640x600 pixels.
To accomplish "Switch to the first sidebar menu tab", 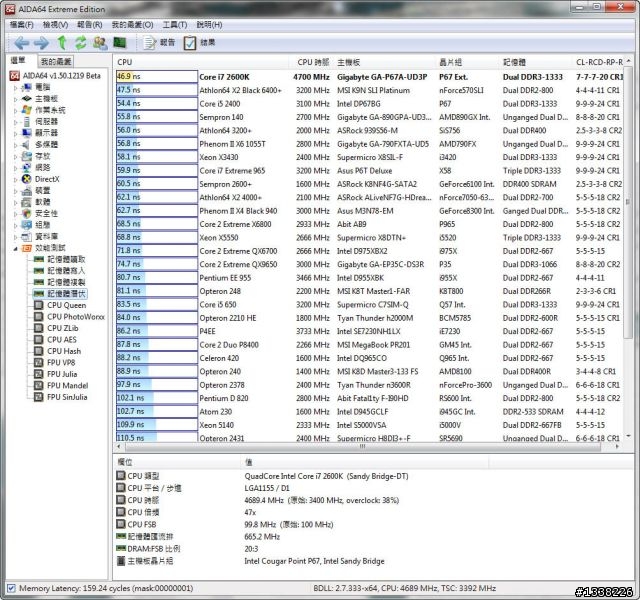I will pyautogui.click(x=18, y=60).
